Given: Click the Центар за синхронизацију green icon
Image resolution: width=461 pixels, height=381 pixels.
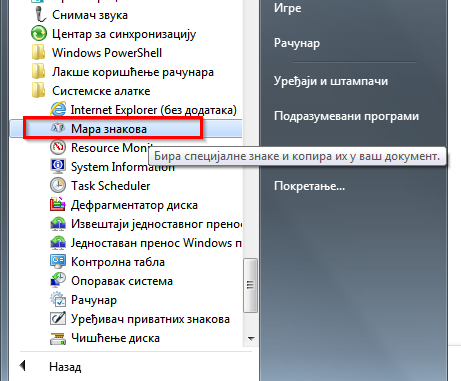Looking at the screenshot, I should coord(39,34).
